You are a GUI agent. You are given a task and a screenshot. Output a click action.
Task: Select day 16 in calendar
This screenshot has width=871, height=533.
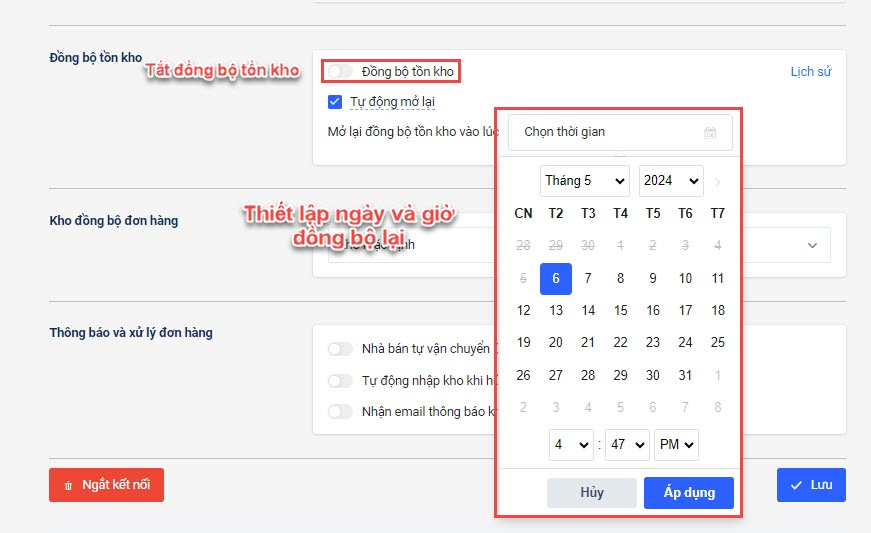pos(653,311)
